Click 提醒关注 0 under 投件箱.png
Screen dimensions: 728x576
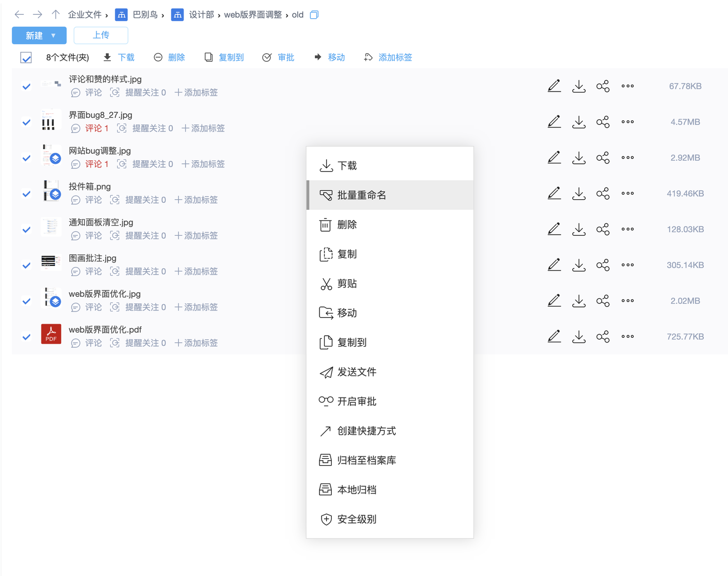(x=146, y=200)
